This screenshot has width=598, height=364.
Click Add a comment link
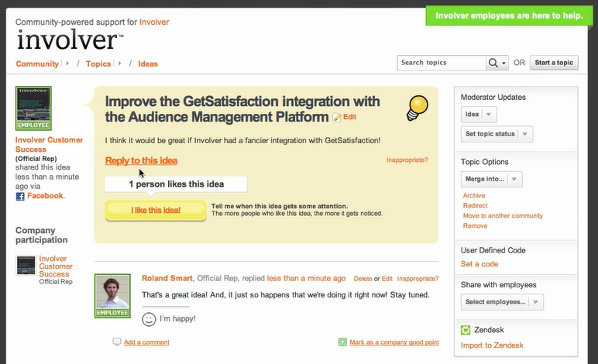coord(146,342)
